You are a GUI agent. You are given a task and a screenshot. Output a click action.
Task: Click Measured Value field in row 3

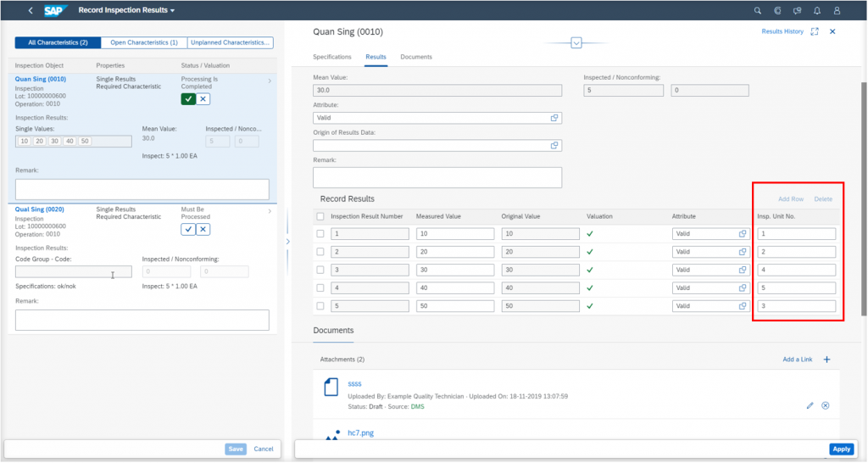click(455, 270)
